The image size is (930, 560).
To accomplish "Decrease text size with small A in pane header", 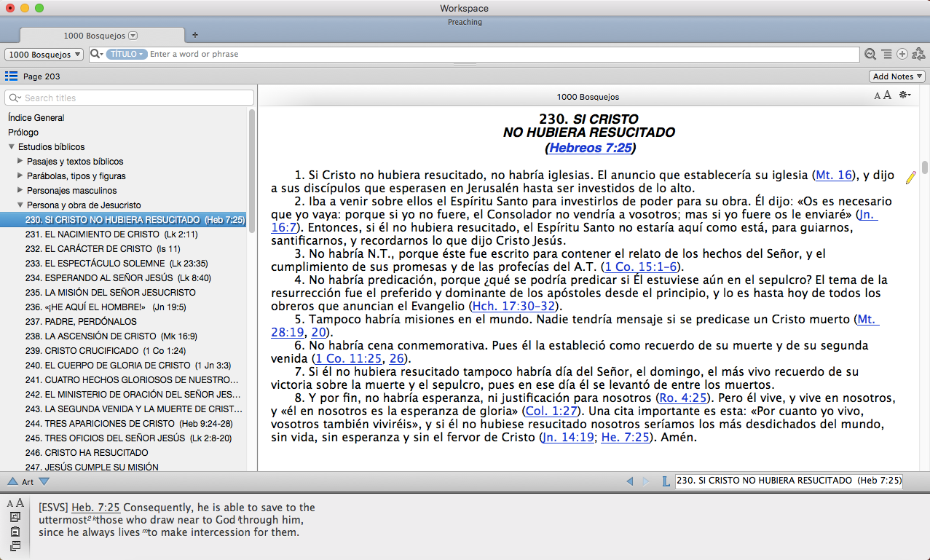I will pos(878,96).
